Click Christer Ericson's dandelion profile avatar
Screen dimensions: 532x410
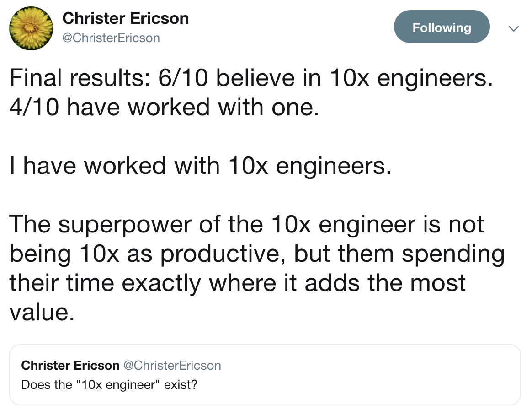click(31, 28)
